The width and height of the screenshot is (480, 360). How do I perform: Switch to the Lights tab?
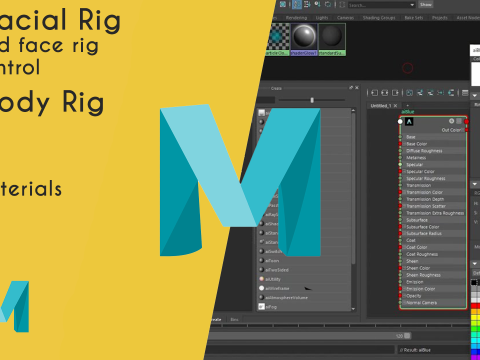(322, 18)
